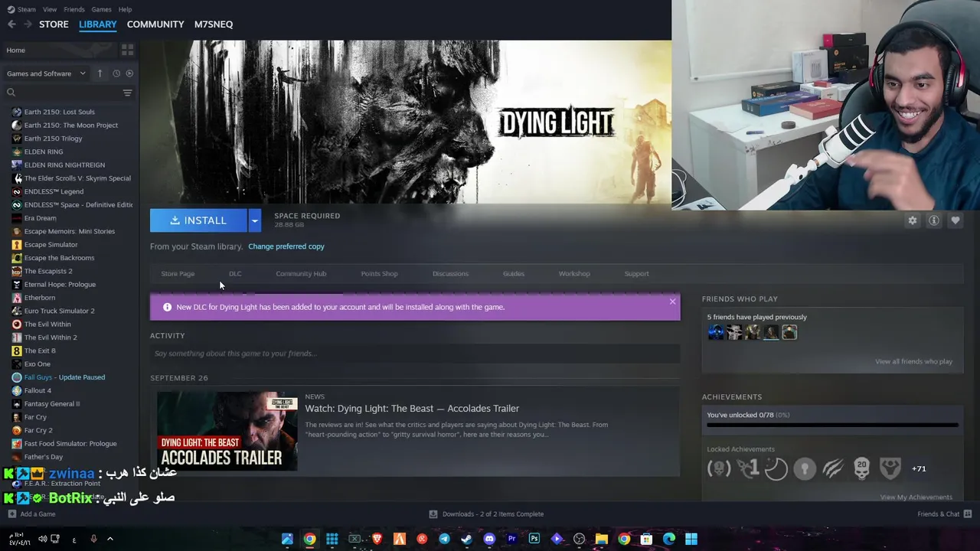Open Friends & Chat

(944, 514)
